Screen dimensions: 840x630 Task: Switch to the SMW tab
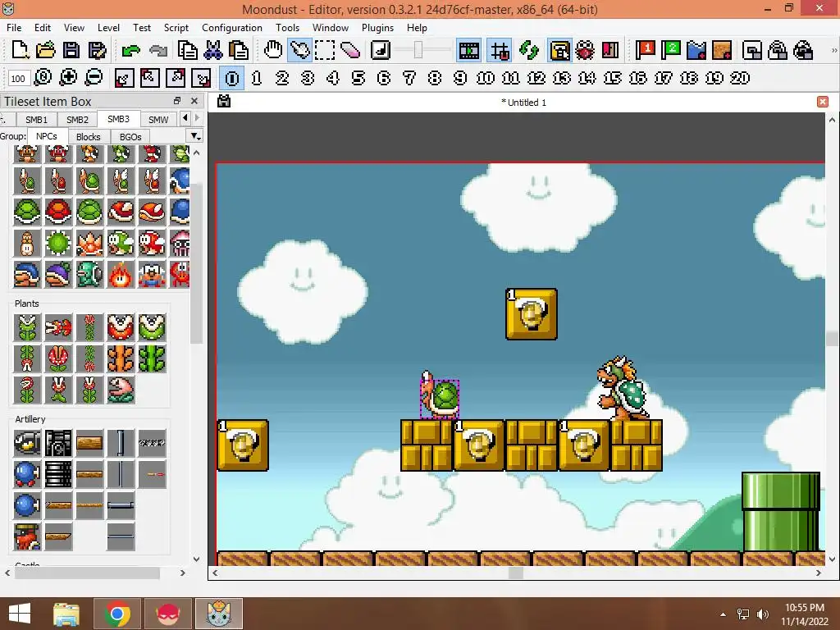coord(158,120)
